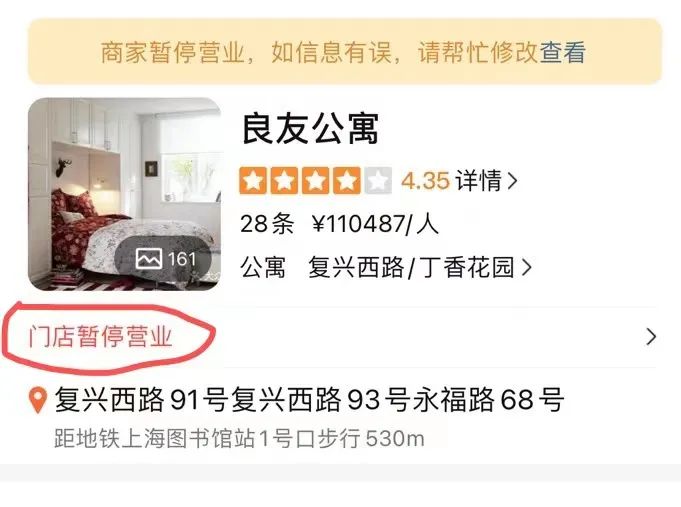The image size is (681, 507).
Task: Click the third orange rating star
Action: tap(315, 180)
